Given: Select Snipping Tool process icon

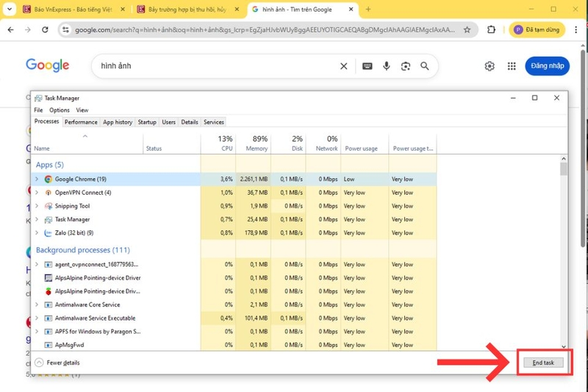Looking at the screenshot, I should (49, 206).
